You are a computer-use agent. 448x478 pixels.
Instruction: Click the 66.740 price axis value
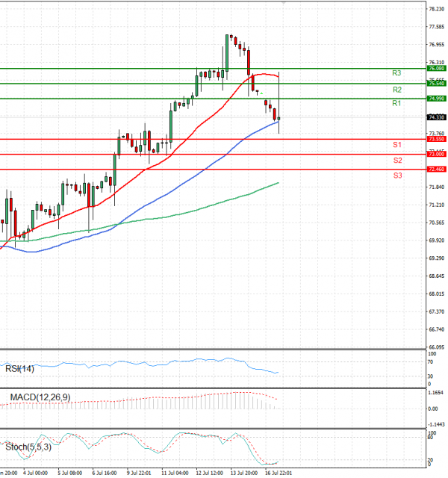coord(436,329)
